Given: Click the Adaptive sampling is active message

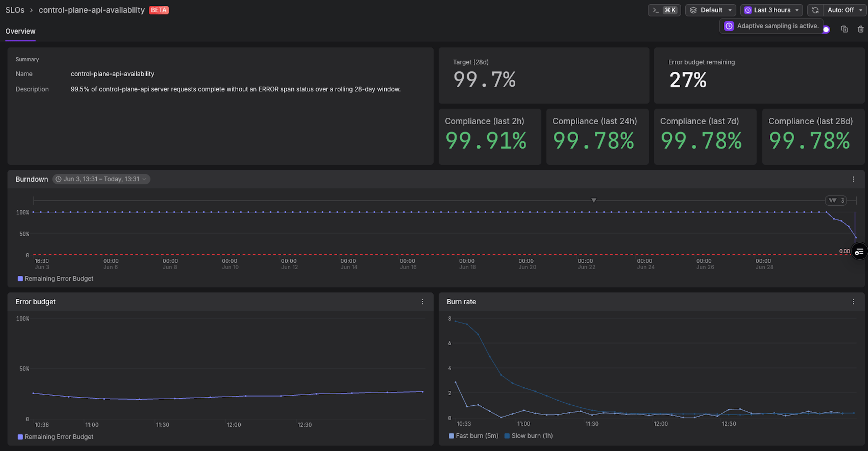Looking at the screenshot, I should 778,26.
